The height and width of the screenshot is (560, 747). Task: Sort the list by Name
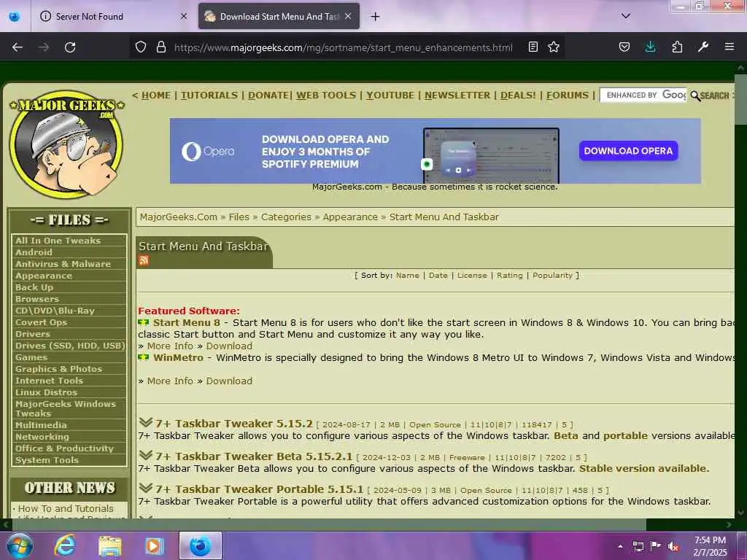tap(408, 275)
